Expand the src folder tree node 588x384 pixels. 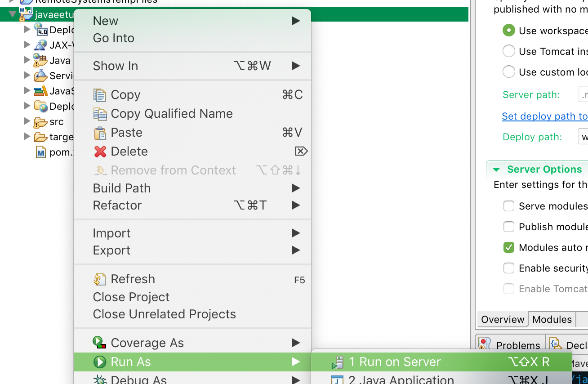click(27, 121)
